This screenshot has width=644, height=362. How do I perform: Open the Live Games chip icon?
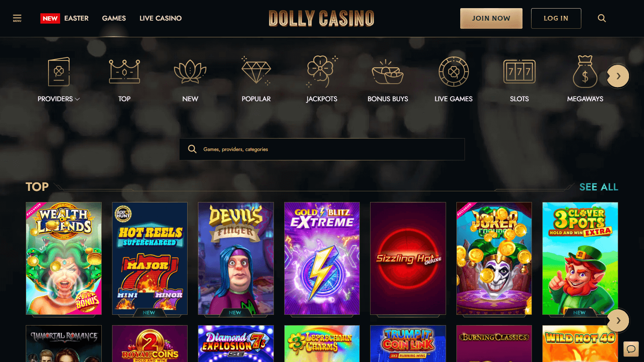tap(453, 71)
